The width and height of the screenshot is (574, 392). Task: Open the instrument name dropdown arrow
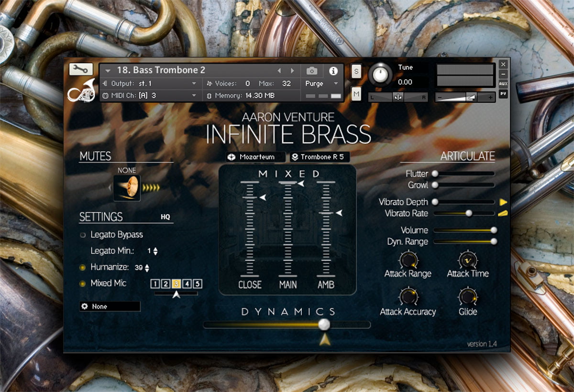point(108,71)
